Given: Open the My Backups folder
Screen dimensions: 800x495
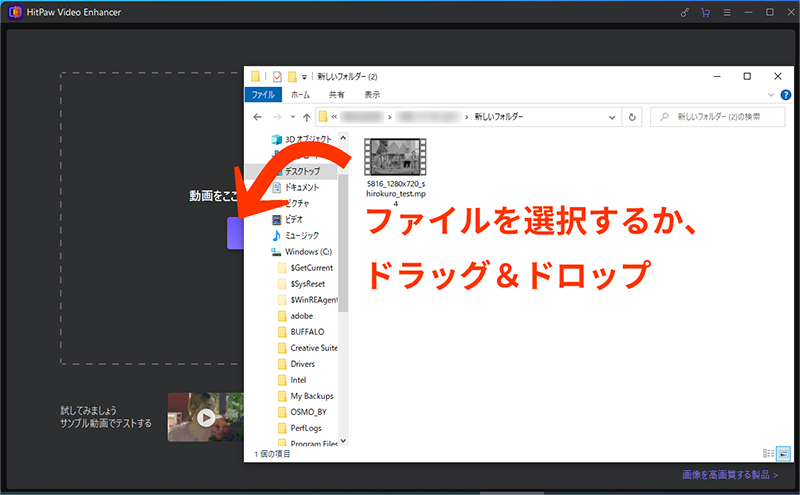Looking at the screenshot, I should (x=311, y=396).
